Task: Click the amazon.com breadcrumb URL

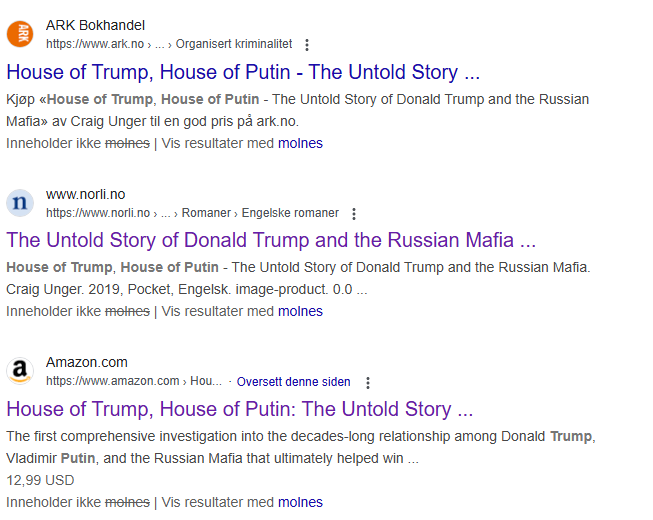Action: tap(134, 381)
